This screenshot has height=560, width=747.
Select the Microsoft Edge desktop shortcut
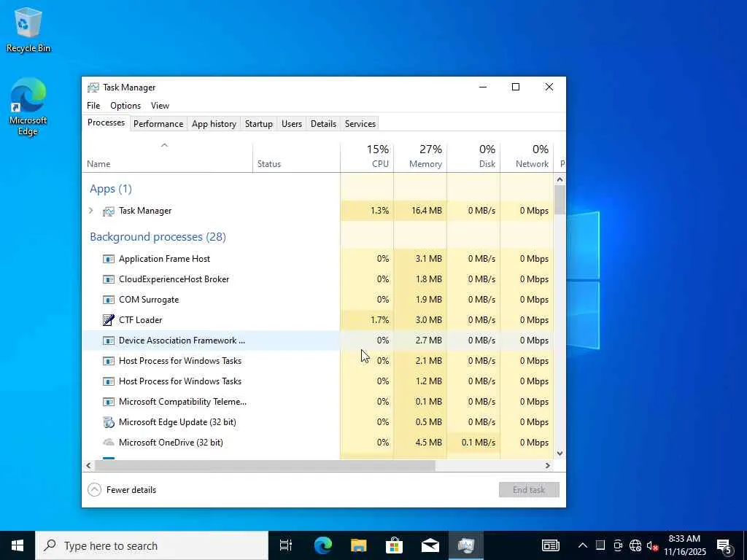coord(28,106)
